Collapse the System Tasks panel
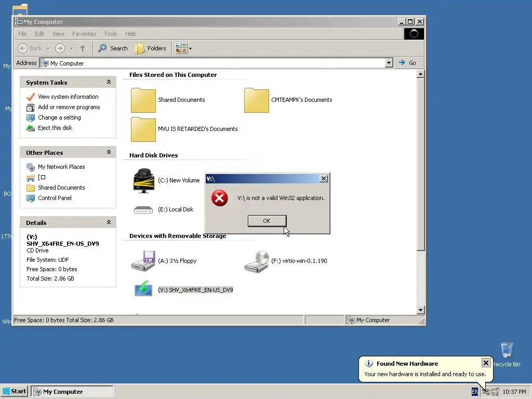Viewport: 532px width, 399px height. (x=109, y=82)
